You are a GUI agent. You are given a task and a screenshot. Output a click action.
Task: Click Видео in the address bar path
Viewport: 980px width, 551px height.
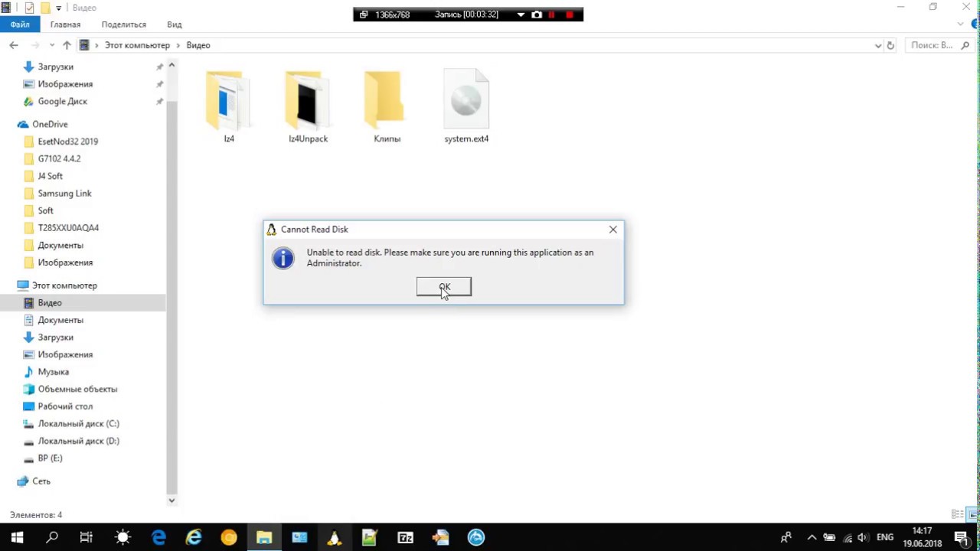click(x=198, y=45)
